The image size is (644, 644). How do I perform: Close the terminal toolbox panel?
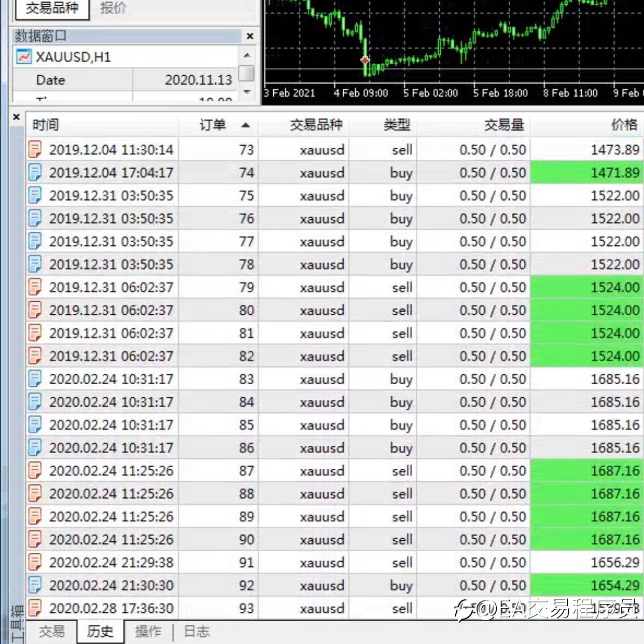click(16, 117)
